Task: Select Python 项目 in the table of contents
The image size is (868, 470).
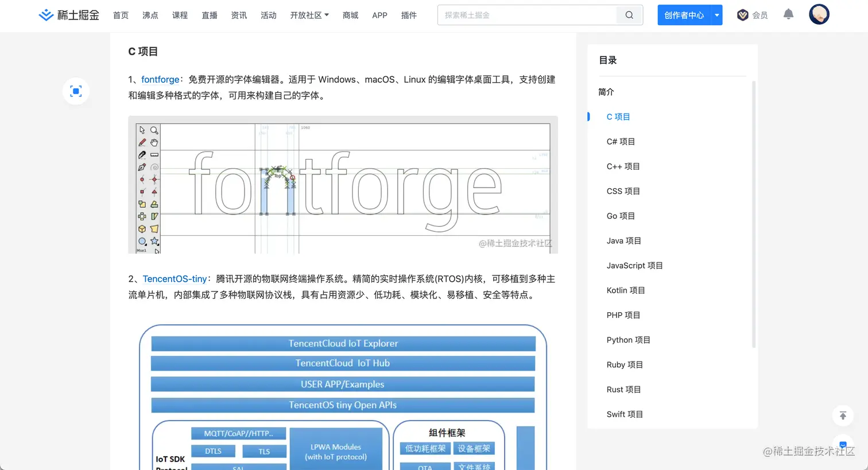Action: point(628,340)
